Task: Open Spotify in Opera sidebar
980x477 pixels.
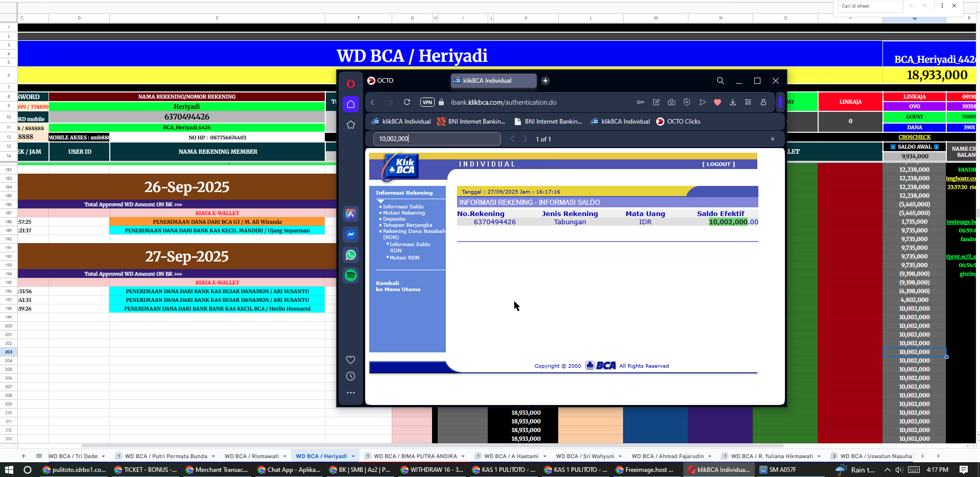Action: (x=351, y=275)
